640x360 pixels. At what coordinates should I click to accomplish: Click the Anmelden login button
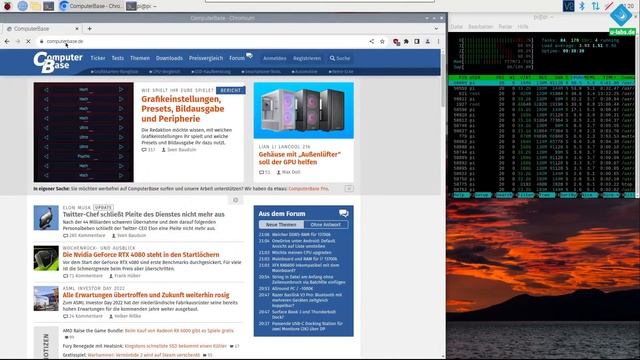tap(274, 58)
